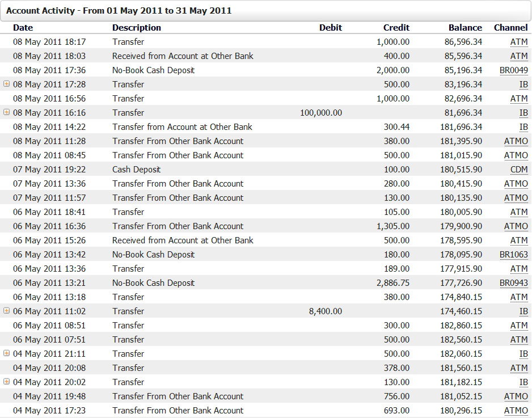Select the 756.00 credit amount
The height and width of the screenshot is (418, 532).
coord(396,396)
